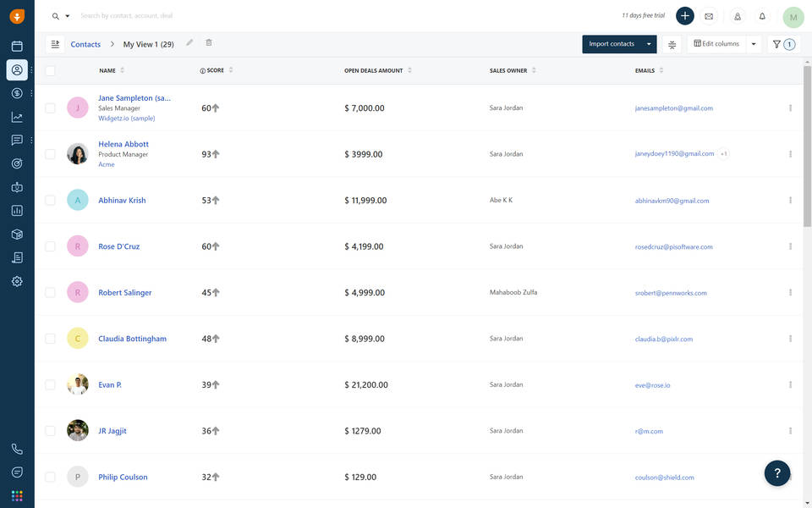
Task: Open row menu for Jane Sampleton
Action: pos(790,108)
